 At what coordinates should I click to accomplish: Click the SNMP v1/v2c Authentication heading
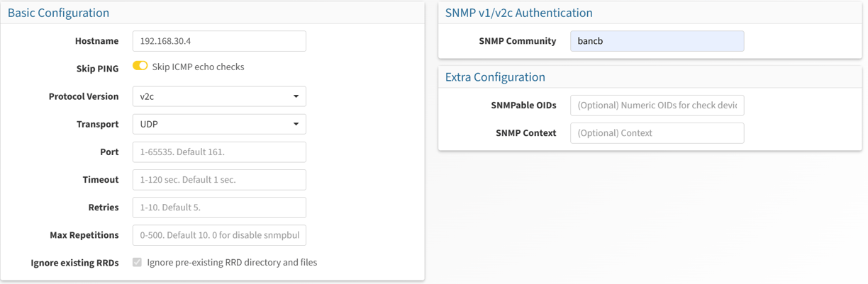click(x=518, y=13)
